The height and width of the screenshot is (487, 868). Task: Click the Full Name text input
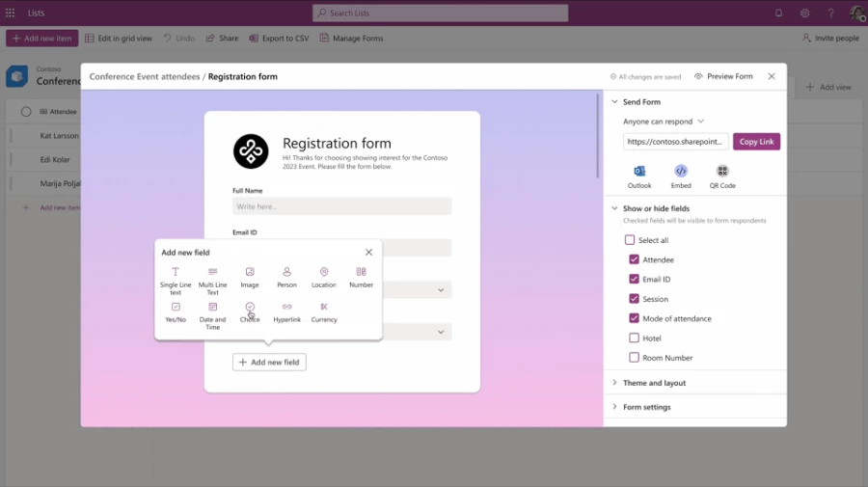tap(341, 206)
